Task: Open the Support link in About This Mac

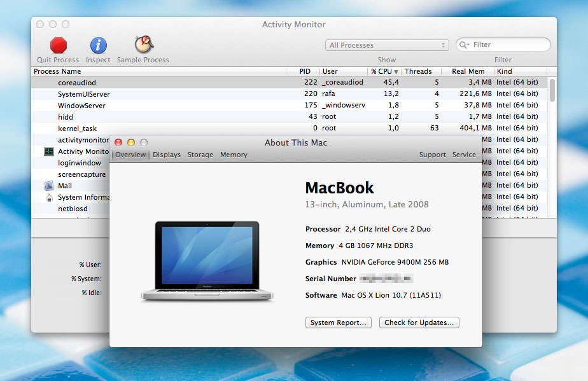Action: coord(432,155)
